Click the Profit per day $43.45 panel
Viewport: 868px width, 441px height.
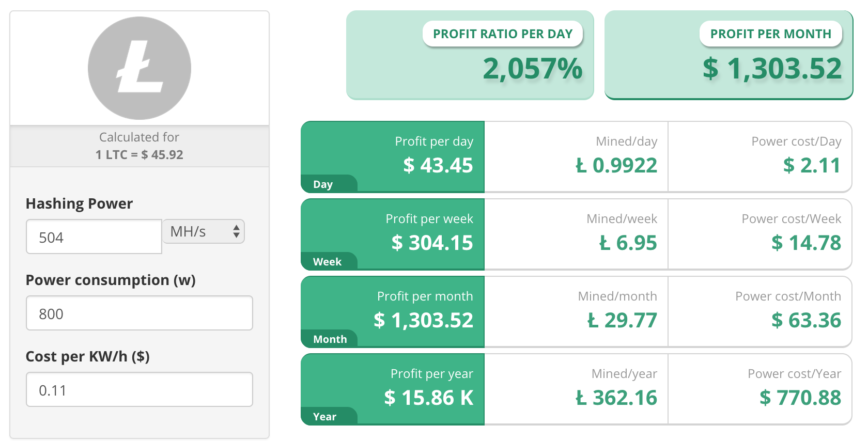tap(393, 157)
